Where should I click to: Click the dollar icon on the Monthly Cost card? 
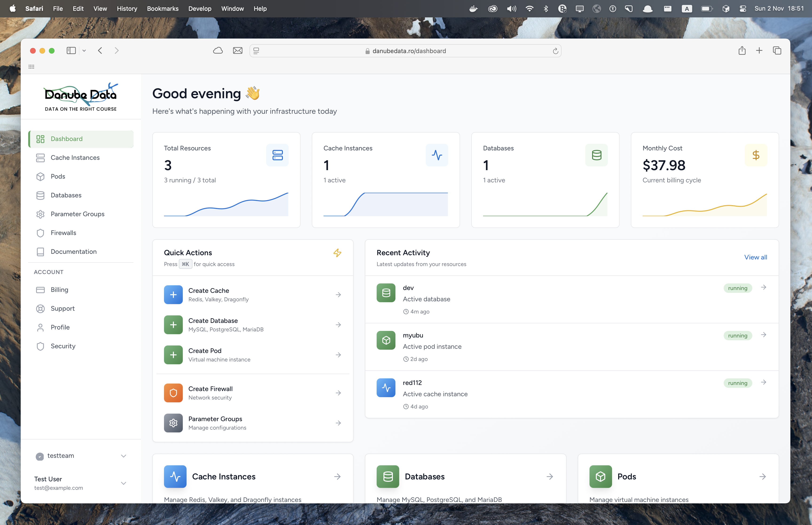tap(756, 155)
